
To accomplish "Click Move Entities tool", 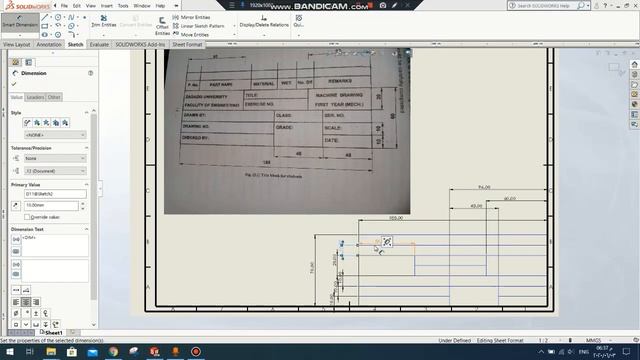I will pyautogui.click(x=191, y=35).
